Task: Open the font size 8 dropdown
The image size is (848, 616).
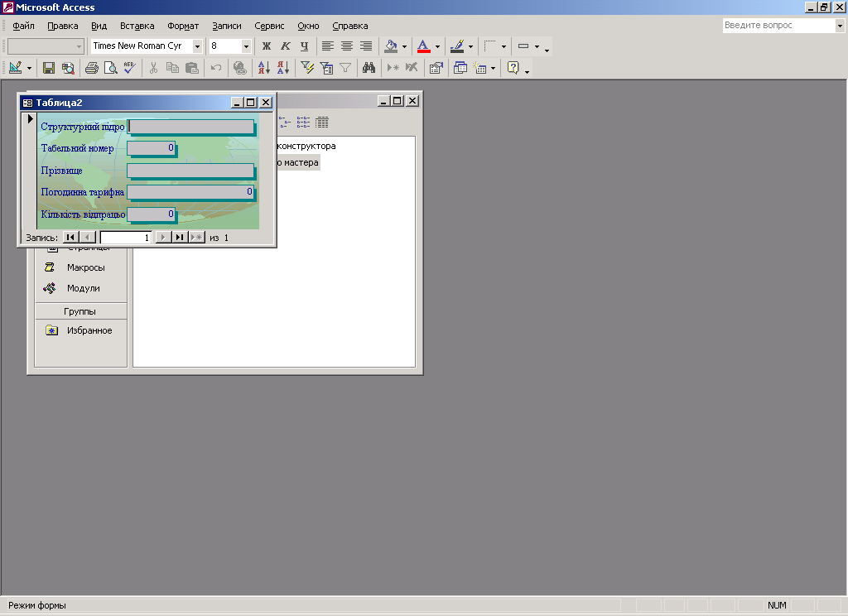Action: 246,46
